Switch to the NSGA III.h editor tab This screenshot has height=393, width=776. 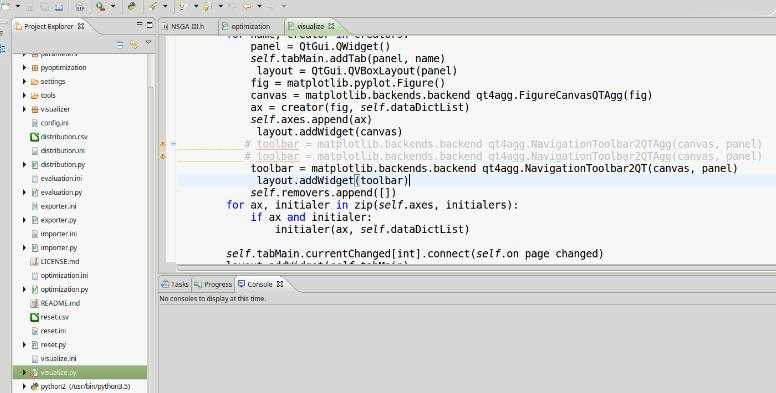click(187, 26)
